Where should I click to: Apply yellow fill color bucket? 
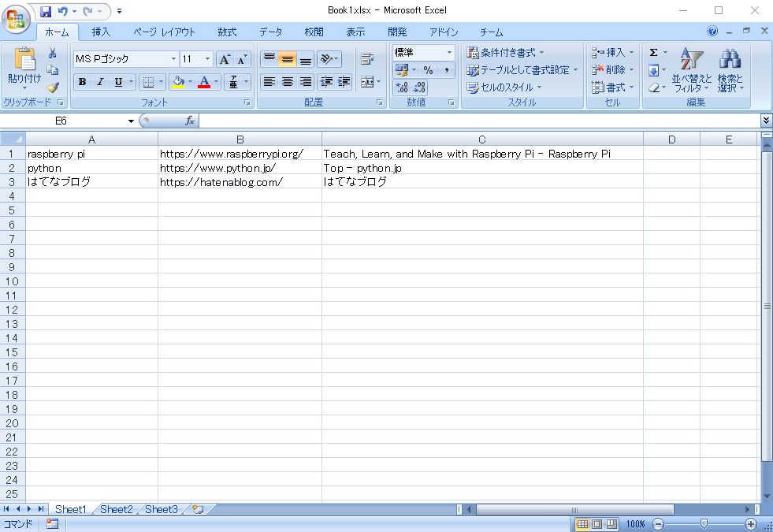tap(178, 82)
